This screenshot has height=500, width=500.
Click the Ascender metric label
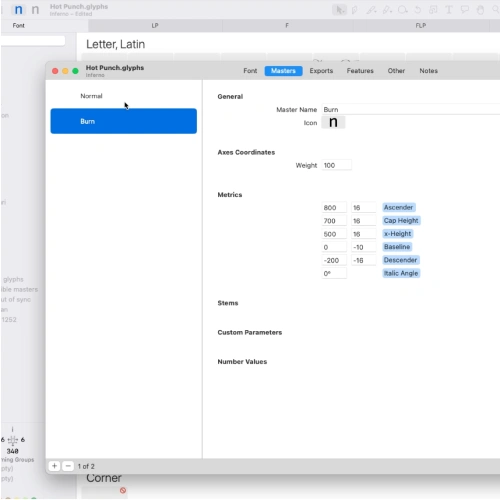(x=398, y=207)
